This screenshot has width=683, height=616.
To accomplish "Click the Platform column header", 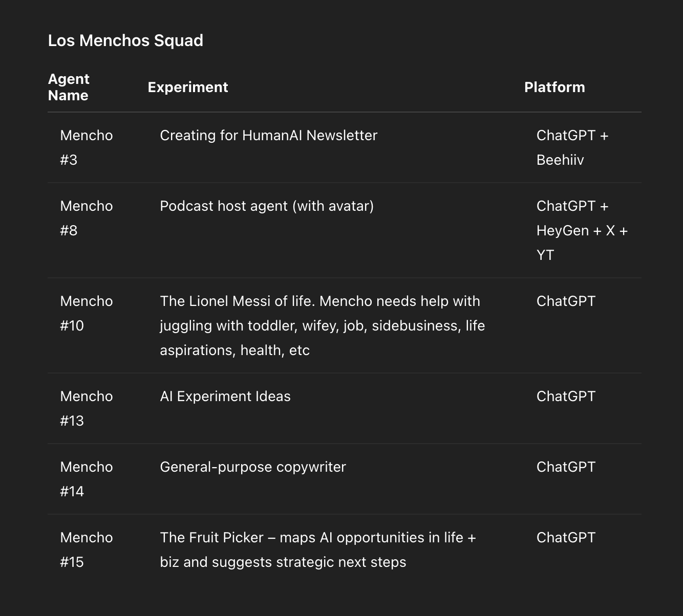I will (x=554, y=87).
